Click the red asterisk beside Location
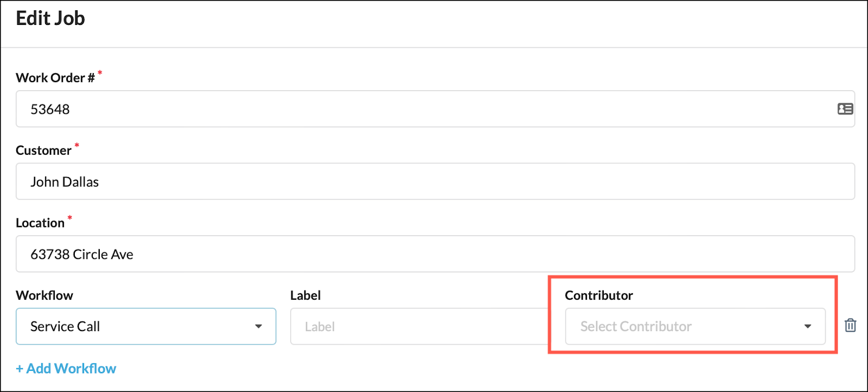Image resolution: width=868 pixels, height=392 pixels. (69, 218)
